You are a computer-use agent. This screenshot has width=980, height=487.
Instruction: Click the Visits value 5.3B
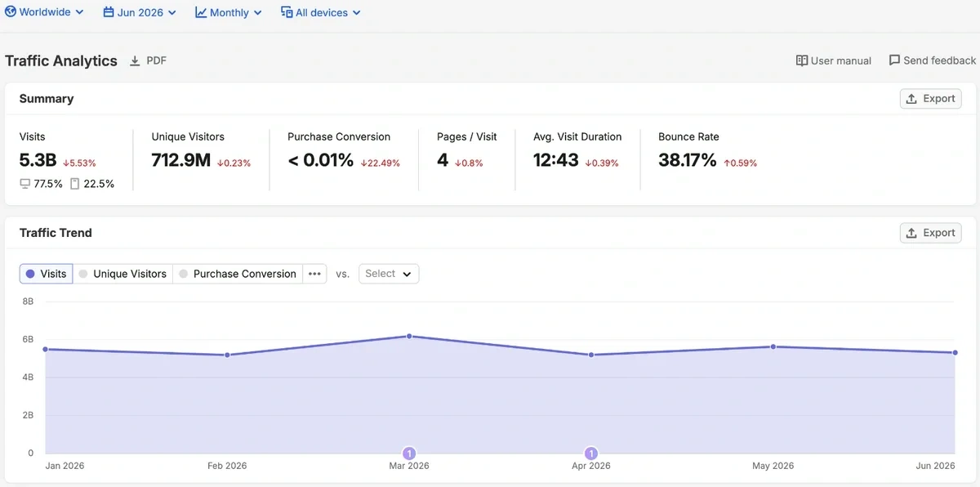(x=38, y=160)
